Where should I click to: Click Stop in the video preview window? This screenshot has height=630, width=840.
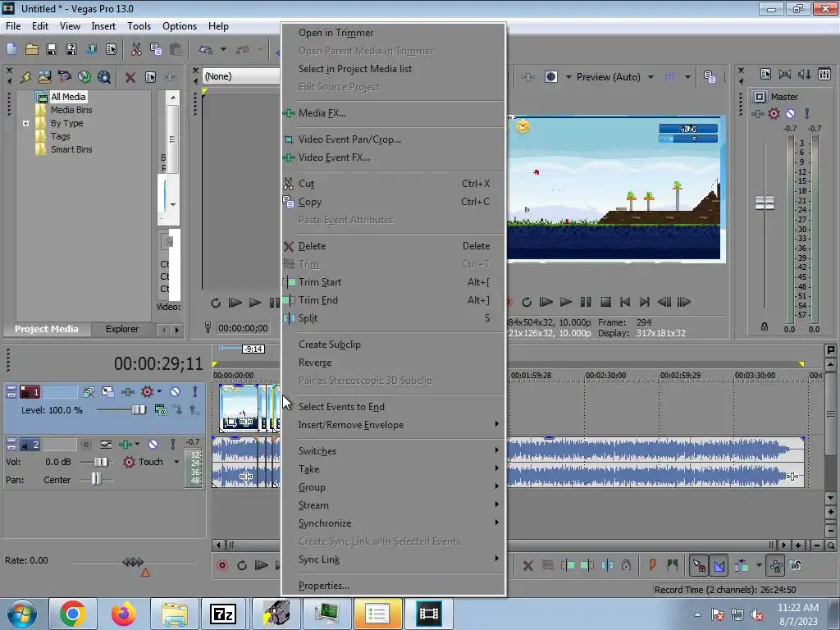(605, 302)
